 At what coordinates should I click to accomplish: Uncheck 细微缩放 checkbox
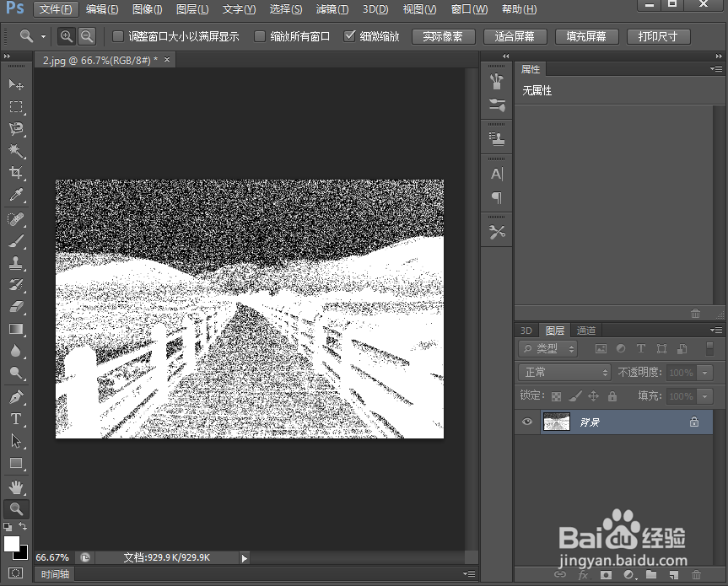349,36
